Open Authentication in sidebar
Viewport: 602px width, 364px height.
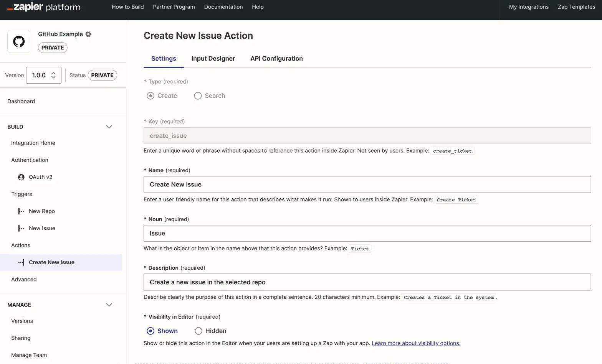[30, 160]
